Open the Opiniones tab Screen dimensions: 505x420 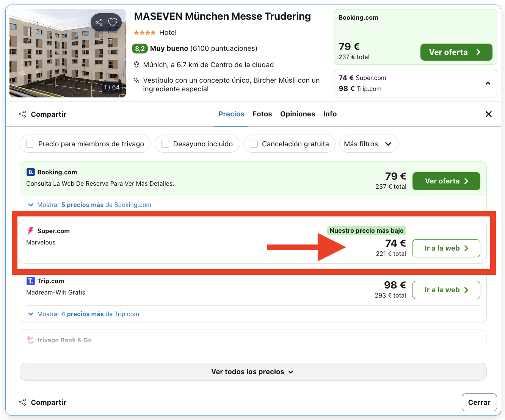pyautogui.click(x=298, y=114)
